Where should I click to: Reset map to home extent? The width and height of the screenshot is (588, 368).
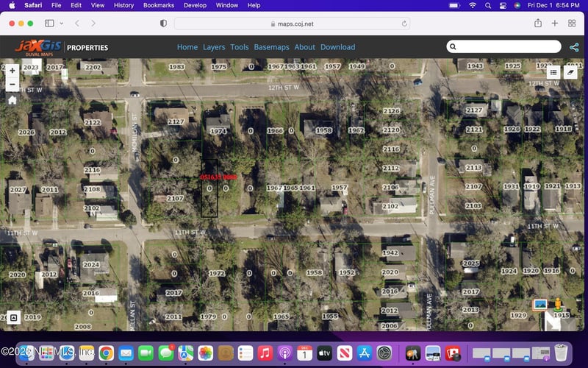tap(12, 100)
